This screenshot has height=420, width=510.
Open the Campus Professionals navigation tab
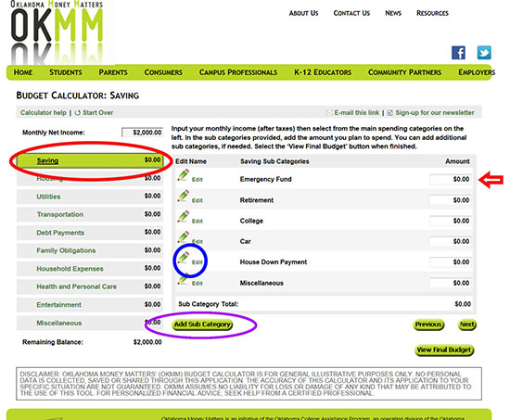pos(238,72)
